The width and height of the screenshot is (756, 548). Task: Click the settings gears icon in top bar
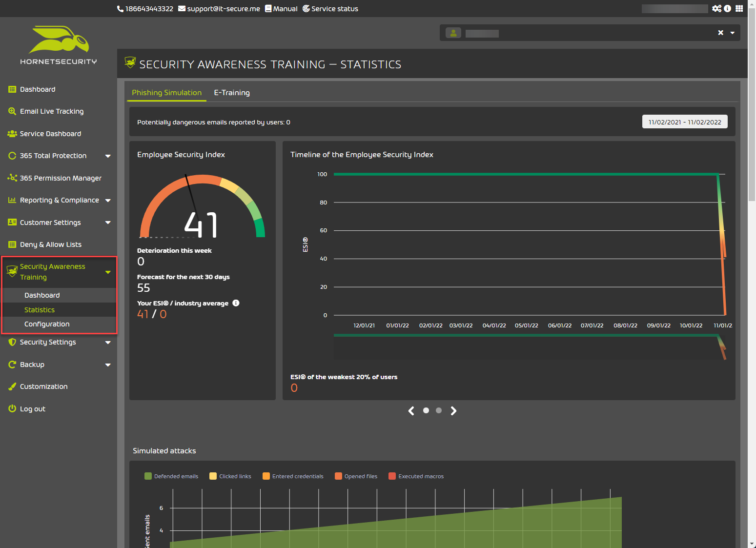[x=716, y=8]
